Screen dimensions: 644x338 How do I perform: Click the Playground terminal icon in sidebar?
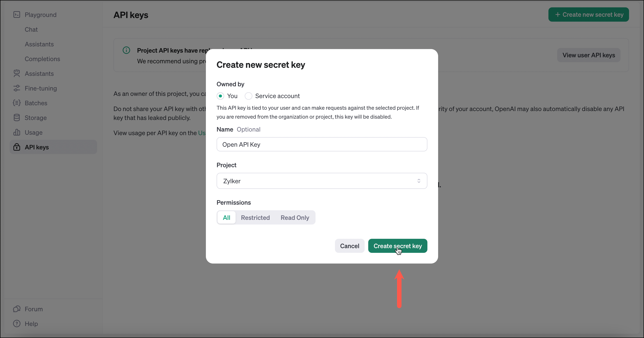[17, 15]
